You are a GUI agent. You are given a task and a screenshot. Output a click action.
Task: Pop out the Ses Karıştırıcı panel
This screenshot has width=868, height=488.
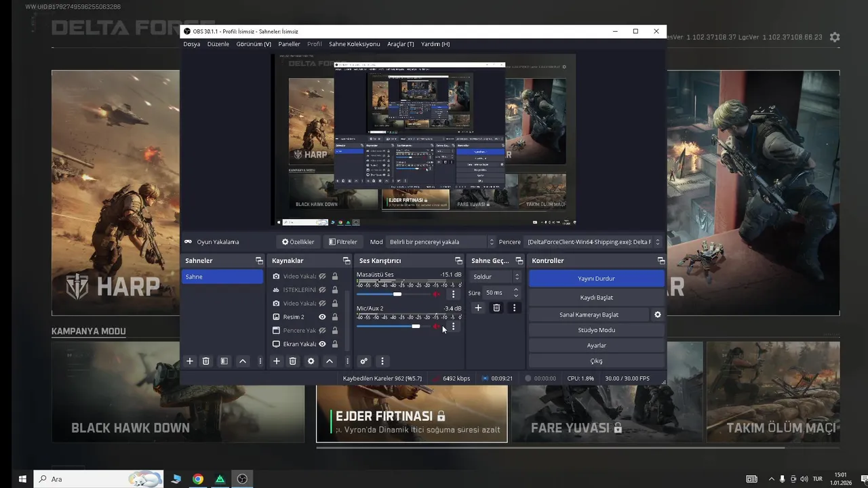click(459, 261)
